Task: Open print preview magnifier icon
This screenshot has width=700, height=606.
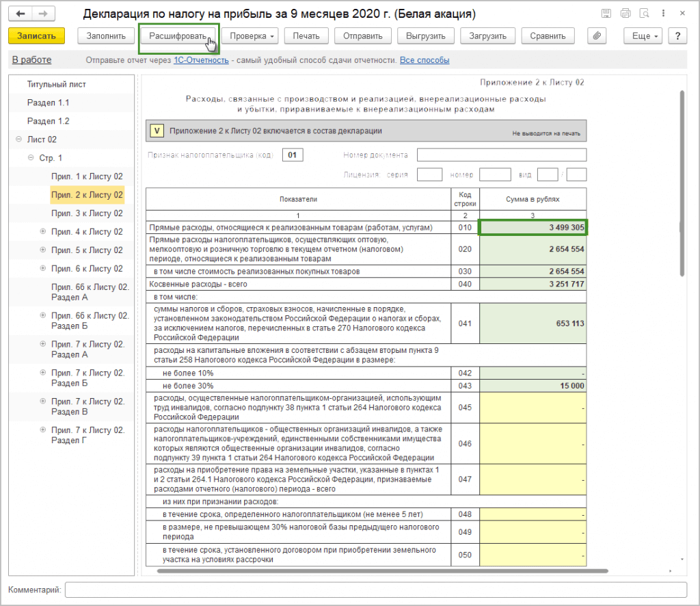Action: [x=644, y=14]
